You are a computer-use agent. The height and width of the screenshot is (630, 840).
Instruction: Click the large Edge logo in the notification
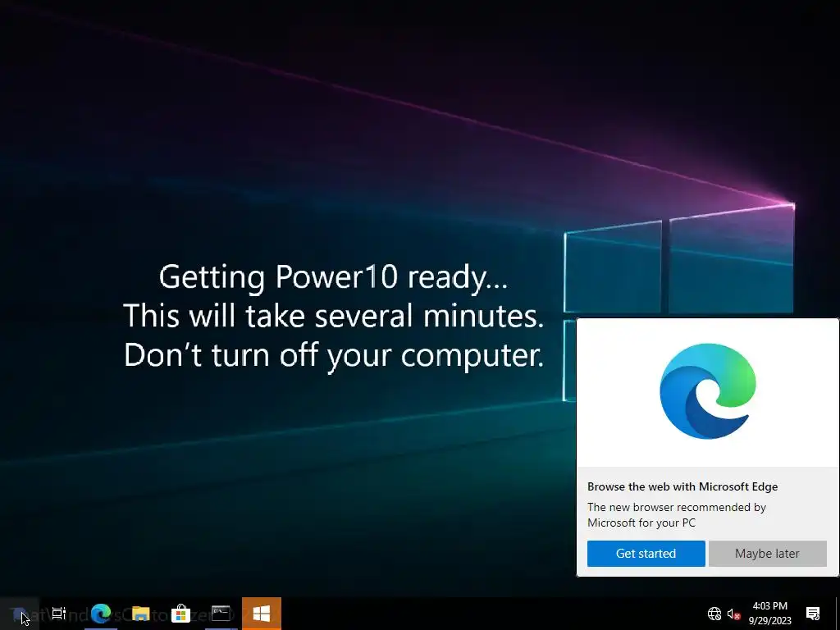708,391
